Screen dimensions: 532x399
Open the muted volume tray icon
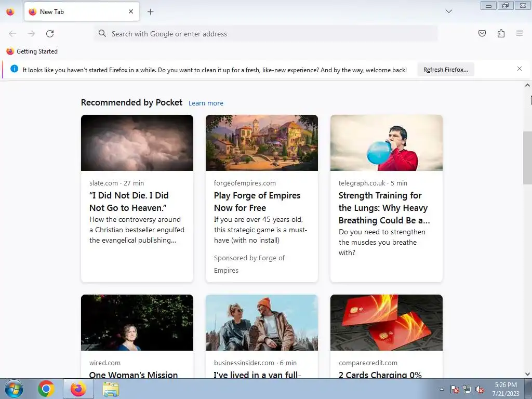tap(480, 389)
